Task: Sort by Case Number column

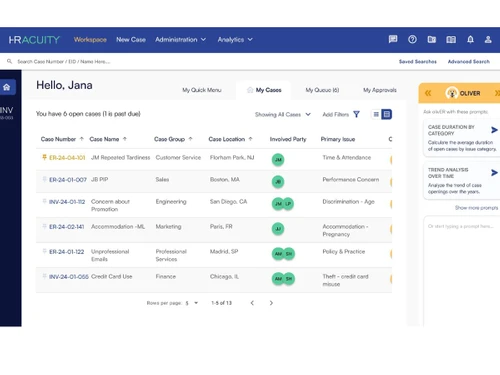Action: [62, 139]
